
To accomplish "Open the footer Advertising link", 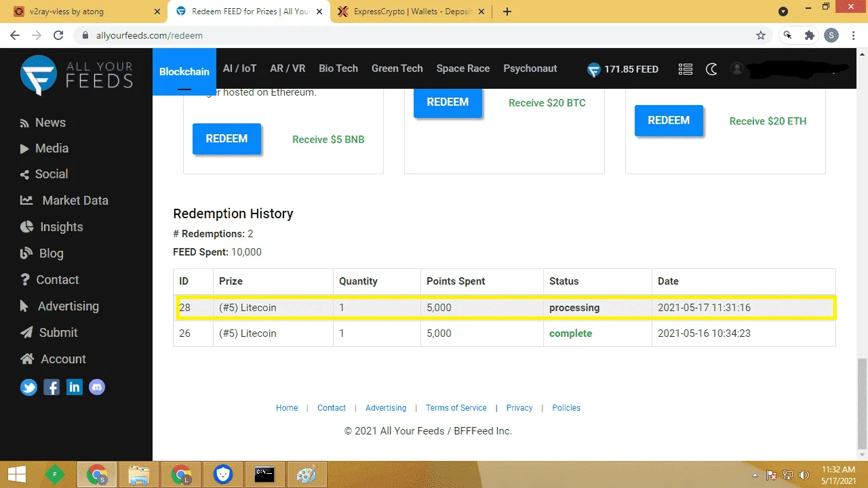I will [x=386, y=408].
